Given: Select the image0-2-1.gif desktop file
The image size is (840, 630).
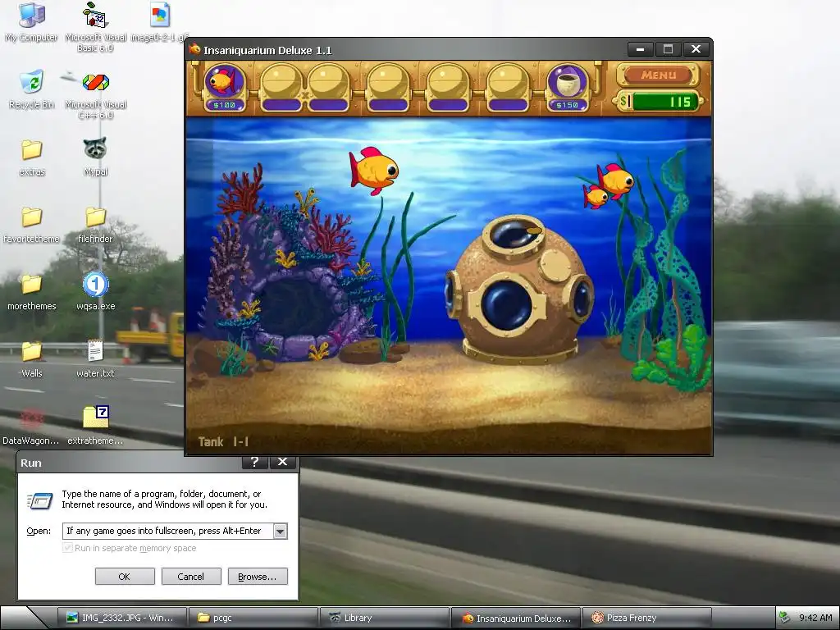Looking at the screenshot, I should coord(160,22).
